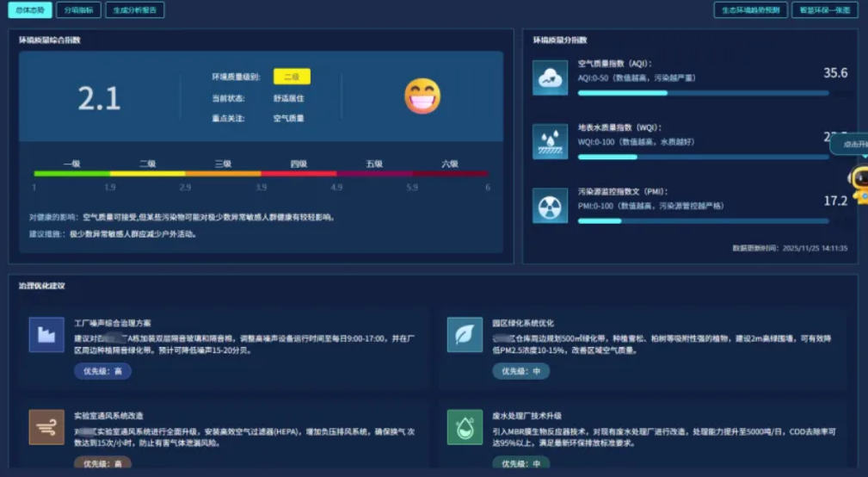Click the grinning emoji status face

(x=422, y=96)
